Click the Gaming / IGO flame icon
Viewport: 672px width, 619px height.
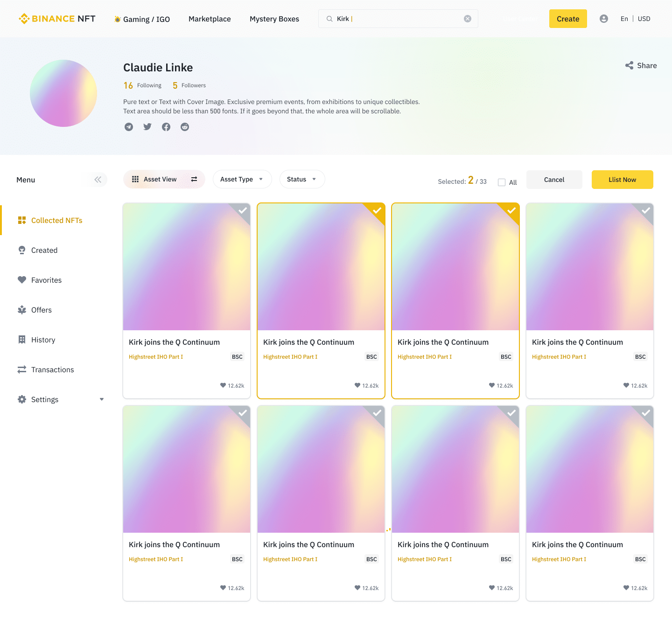[118, 19]
